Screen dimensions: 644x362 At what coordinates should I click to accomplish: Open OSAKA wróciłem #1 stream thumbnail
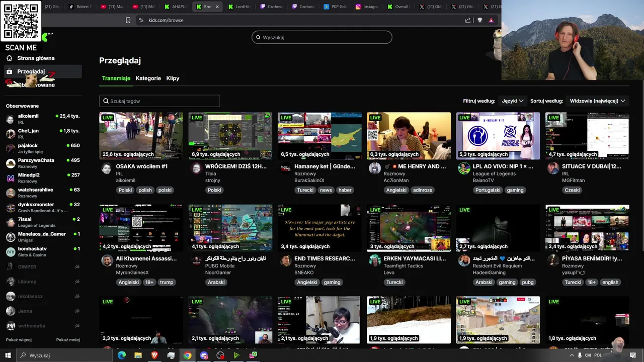tap(141, 136)
